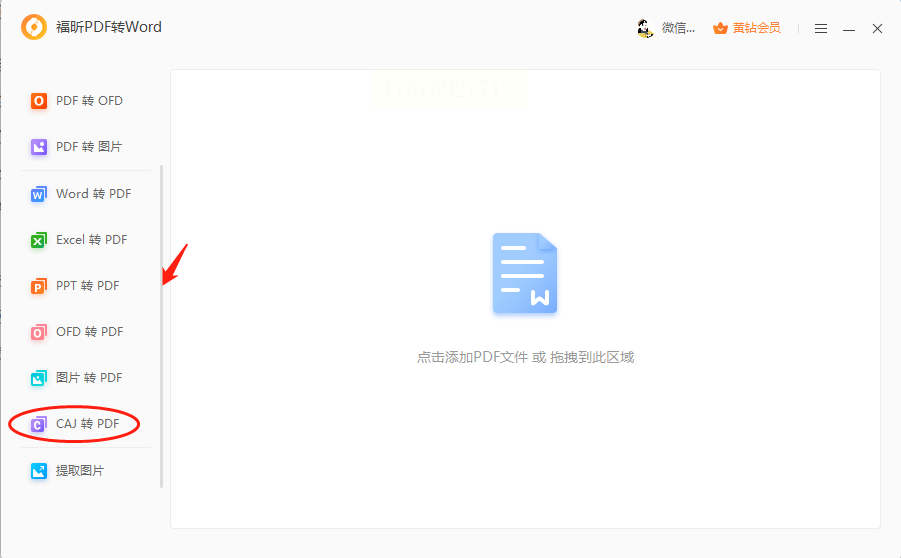Click the Excel 转 PDF green icon
Screen dimensions: 901x558
(x=38, y=240)
